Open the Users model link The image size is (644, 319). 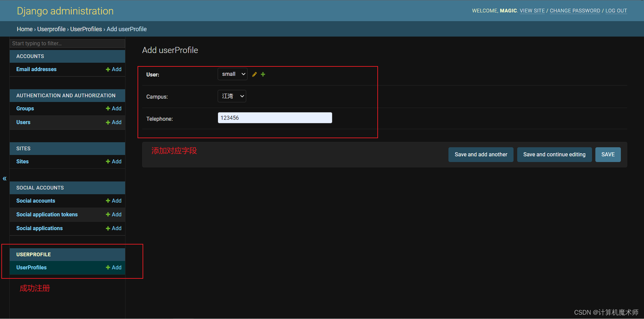point(23,122)
